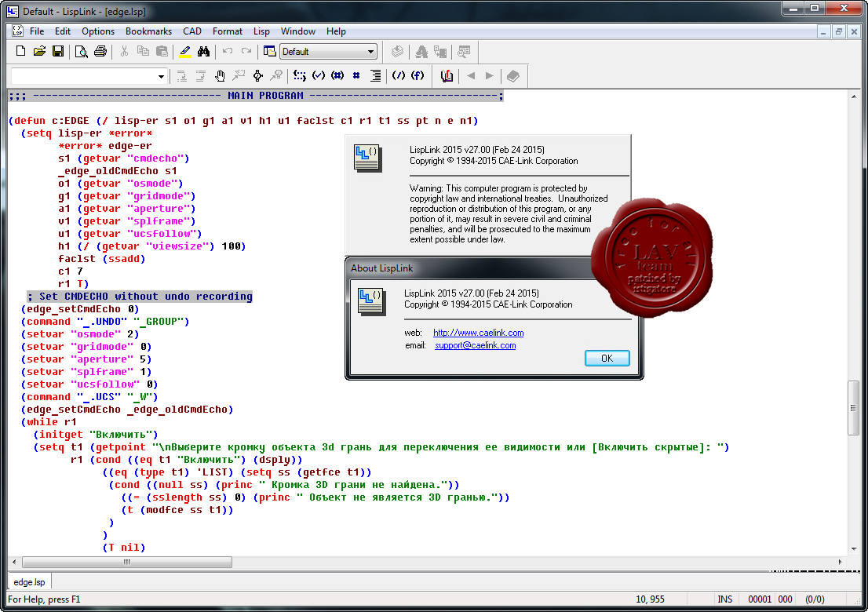
Task: Click the Paste clipboard icon
Action: click(x=162, y=52)
